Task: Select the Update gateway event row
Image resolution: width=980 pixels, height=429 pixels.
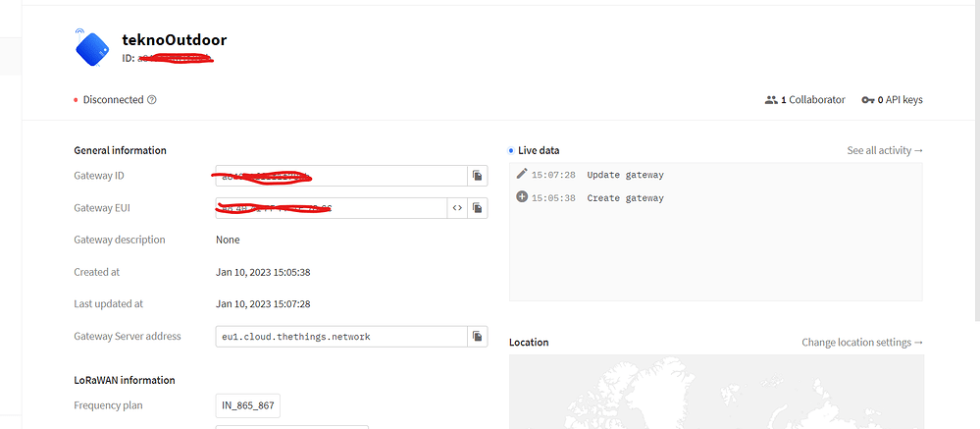Action: pos(715,175)
